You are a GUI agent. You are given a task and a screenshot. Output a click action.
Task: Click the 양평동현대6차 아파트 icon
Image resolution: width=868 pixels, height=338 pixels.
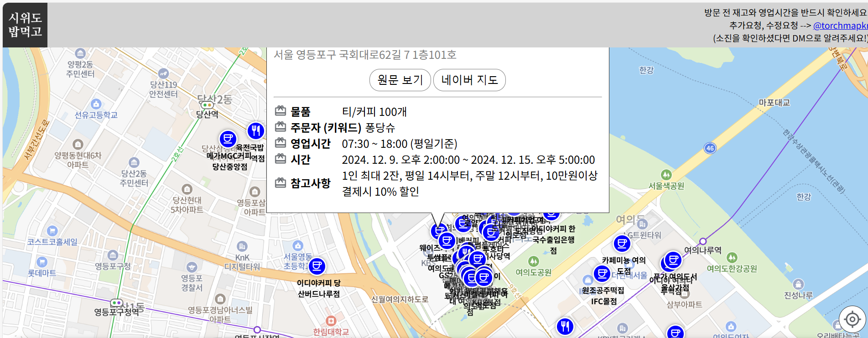click(78, 145)
